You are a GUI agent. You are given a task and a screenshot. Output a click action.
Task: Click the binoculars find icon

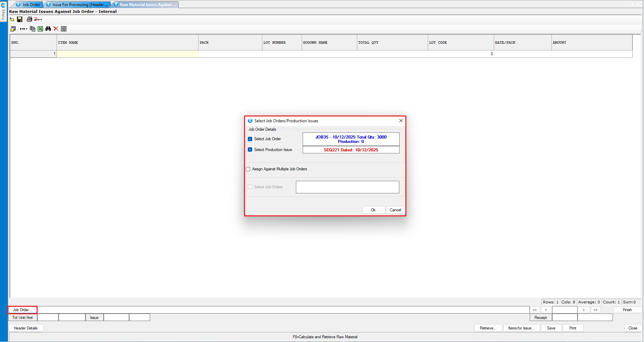(48, 29)
